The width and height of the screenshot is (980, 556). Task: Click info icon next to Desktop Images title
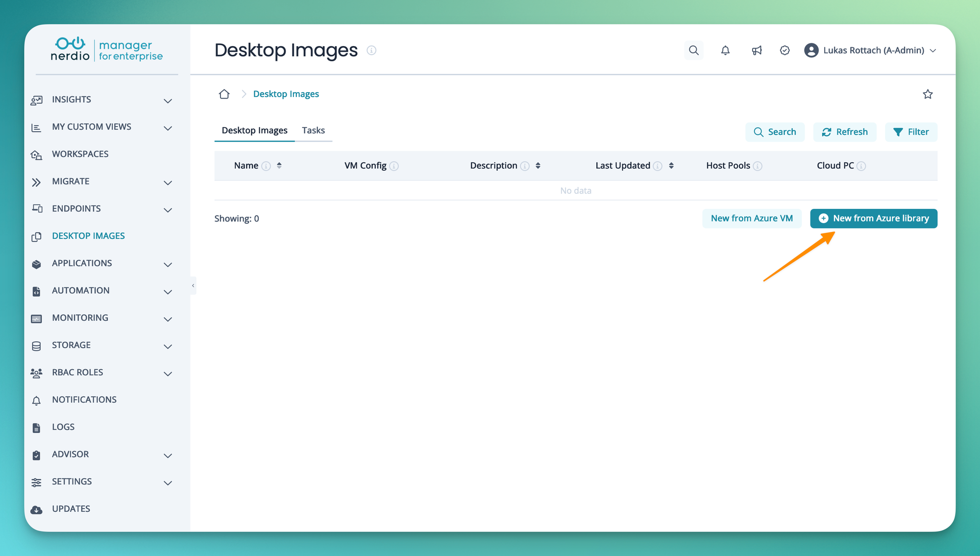point(371,51)
